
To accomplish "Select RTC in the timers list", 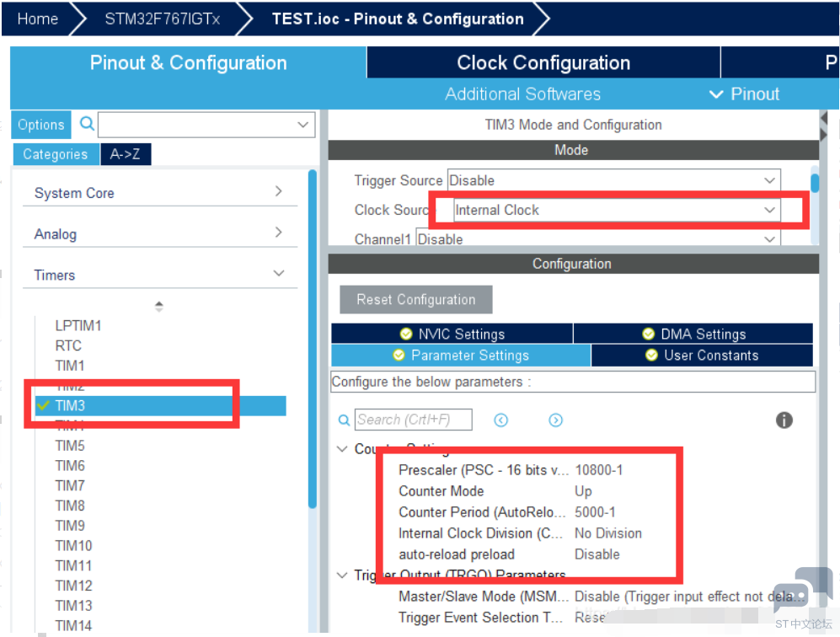I will 68,345.
